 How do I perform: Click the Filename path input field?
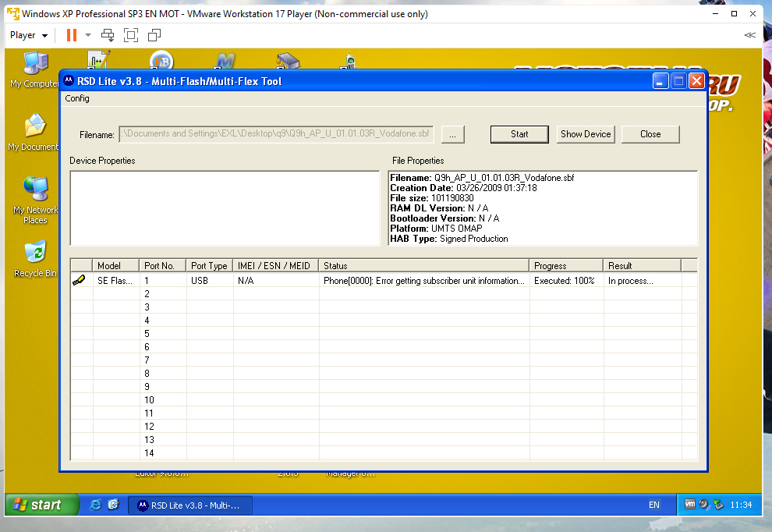coord(276,134)
